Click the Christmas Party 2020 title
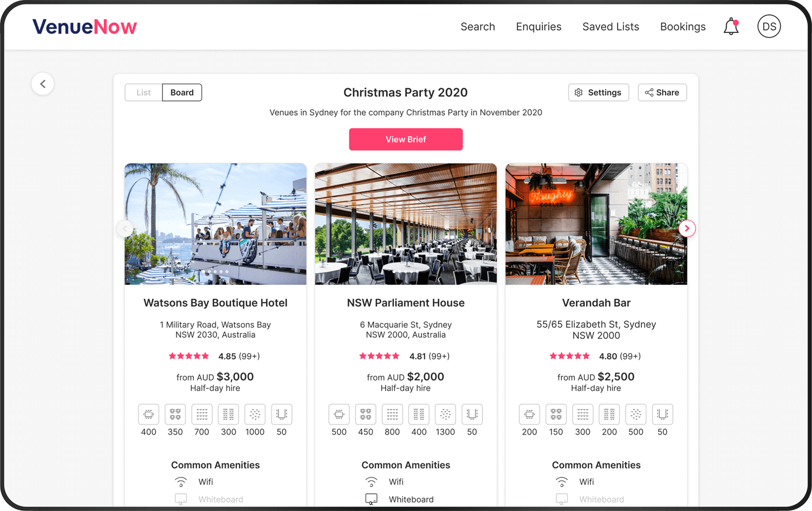 (406, 93)
